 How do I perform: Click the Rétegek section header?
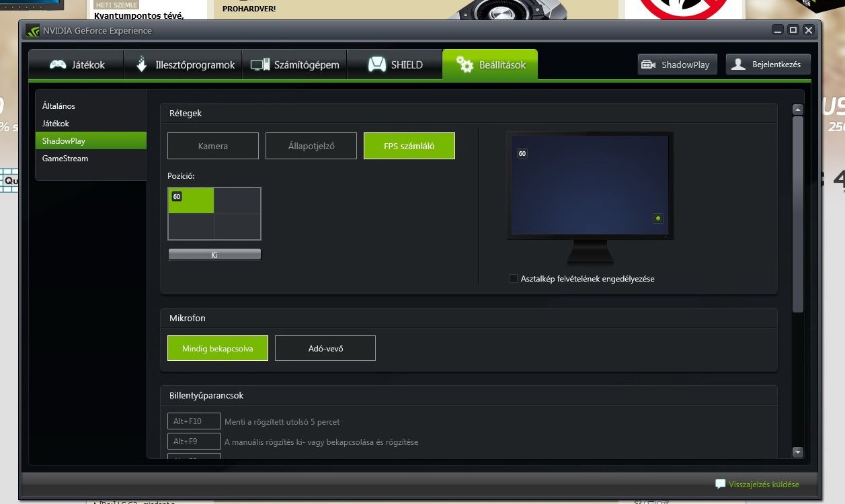[186, 114]
